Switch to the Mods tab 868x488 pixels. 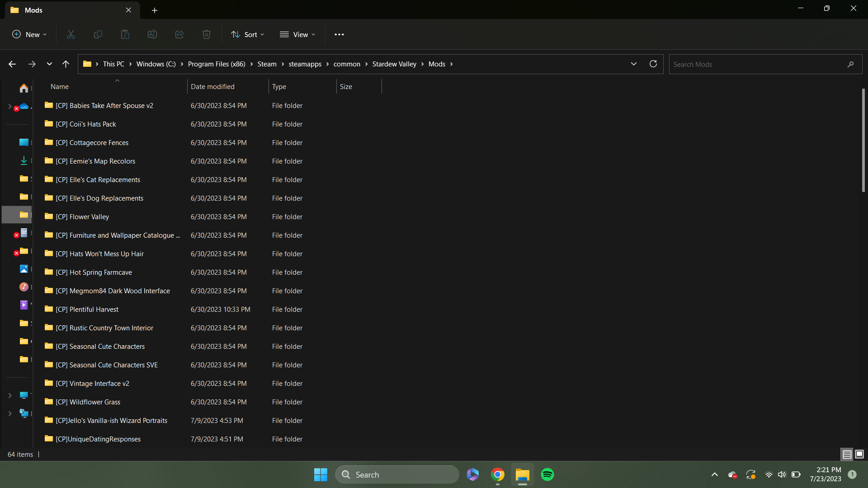pos(63,10)
